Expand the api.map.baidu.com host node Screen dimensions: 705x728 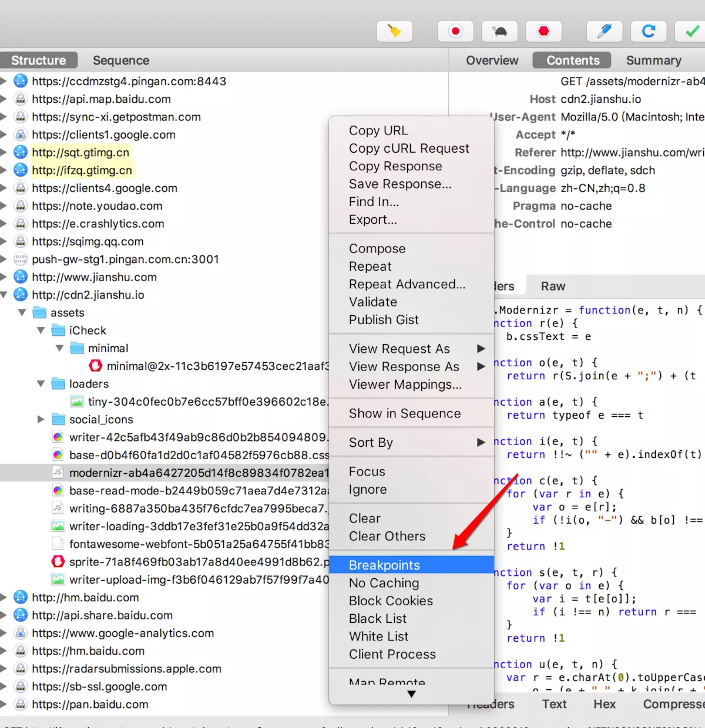(x=4, y=99)
